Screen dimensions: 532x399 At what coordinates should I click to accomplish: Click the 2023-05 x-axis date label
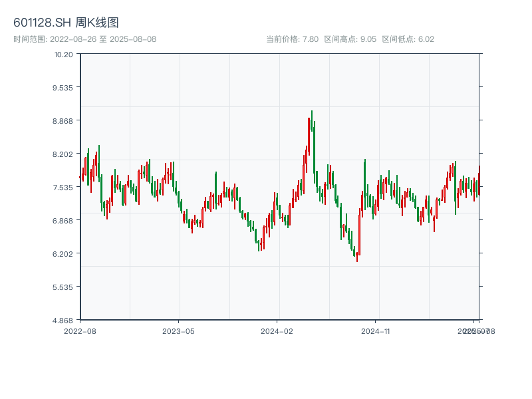coord(178,331)
